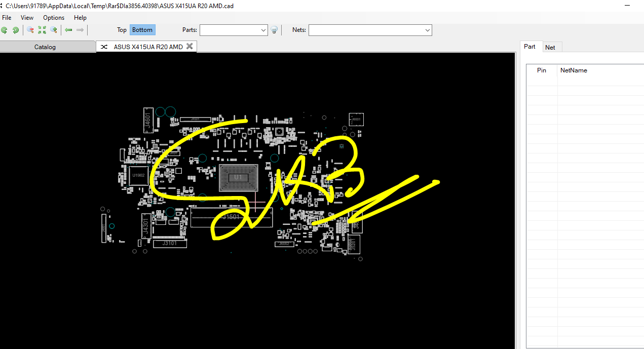Image resolution: width=644 pixels, height=349 pixels.
Task: Click the Pin column header
Action: (x=542, y=70)
